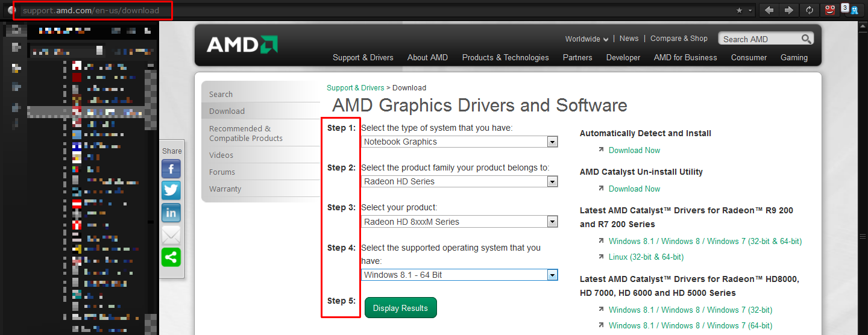The image size is (868, 335).
Task: Select Forums in the left sidebar
Action: [x=222, y=172]
